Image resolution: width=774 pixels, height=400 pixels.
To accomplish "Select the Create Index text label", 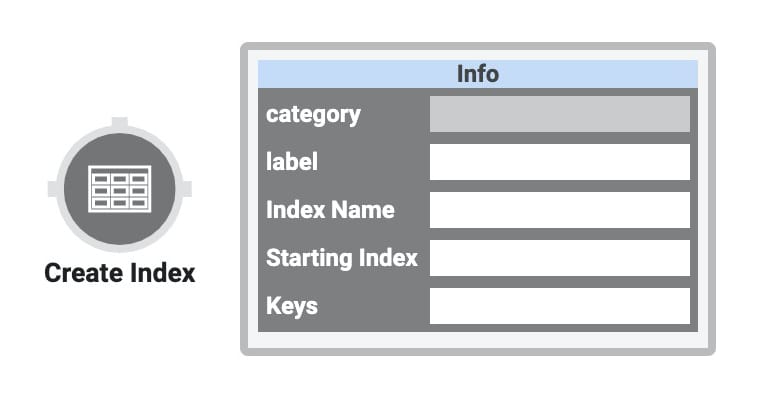I will pos(119,273).
